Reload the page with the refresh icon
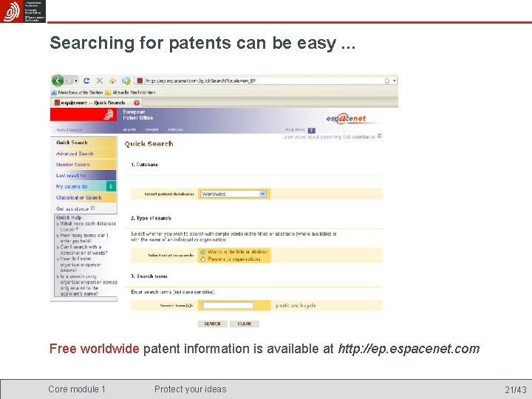This screenshot has width=532, height=399. click(86, 81)
